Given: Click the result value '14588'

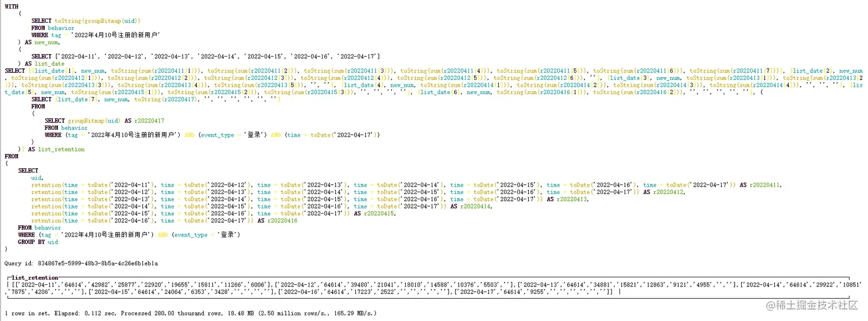Looking at the screenshot, I should (x=440, y=284).
